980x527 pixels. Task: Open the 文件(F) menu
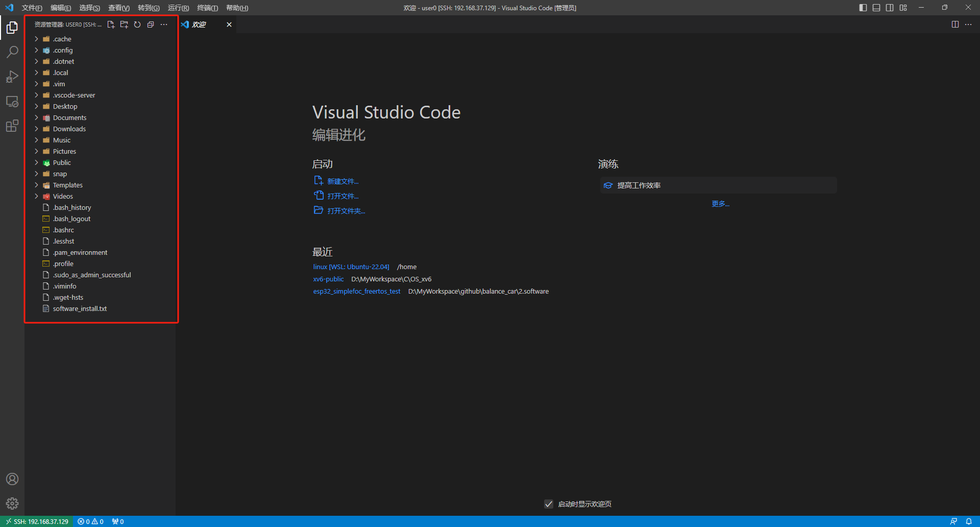pyautogui.click(x=32, y=8)
